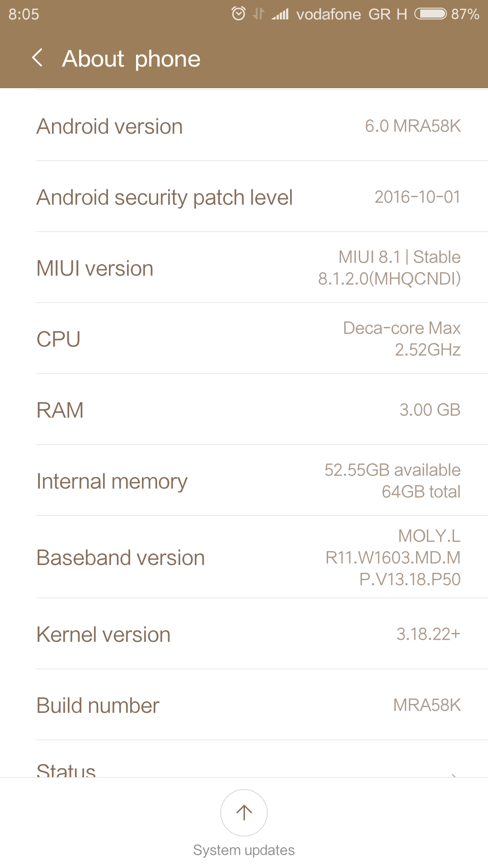
Task: Tap the data transfer arrows icon
Action: (x=258, y=14)
